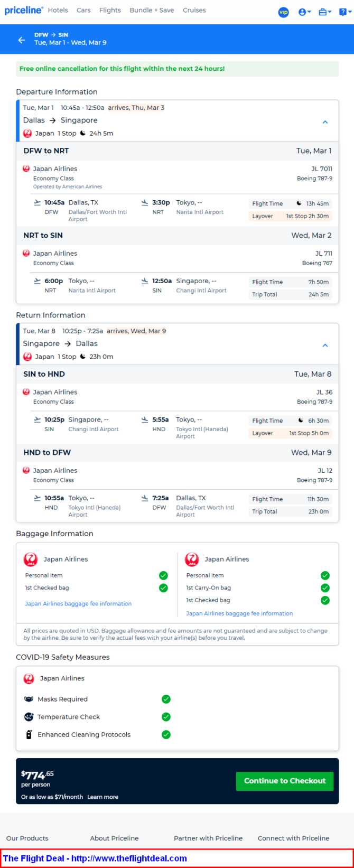
Task: Open the VIP badge icon
Action: 284,12
